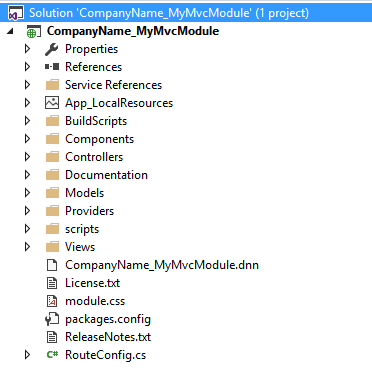Expand the Controllers folder

(27, 157)
